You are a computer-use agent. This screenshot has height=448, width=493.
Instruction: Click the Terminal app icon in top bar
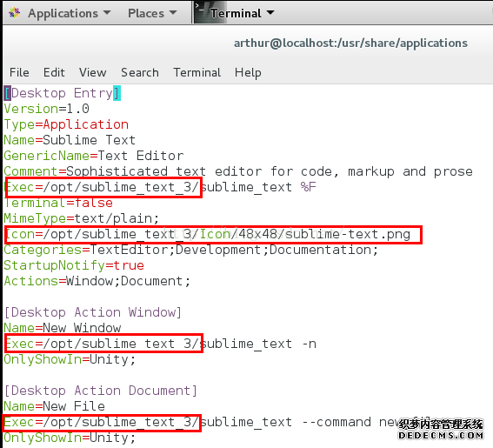[200, 12]
